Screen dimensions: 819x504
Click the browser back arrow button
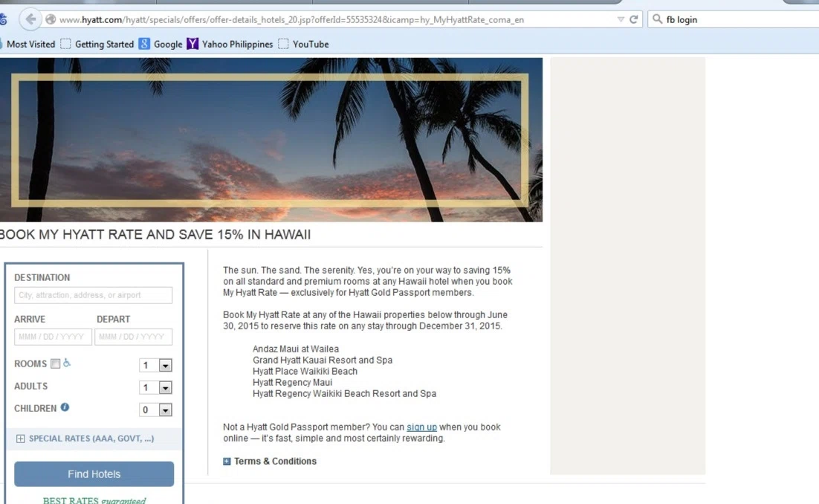(x=30, y=19)
